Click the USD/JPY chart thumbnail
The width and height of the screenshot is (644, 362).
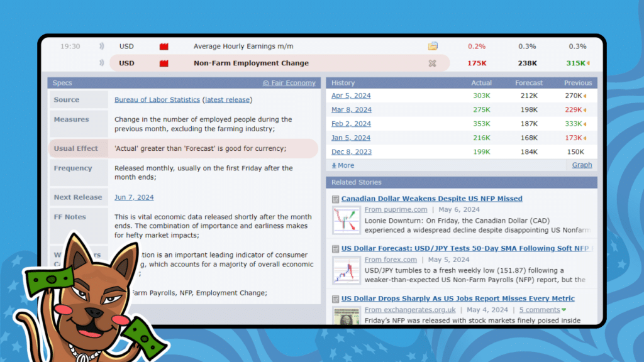click(346, 270)
